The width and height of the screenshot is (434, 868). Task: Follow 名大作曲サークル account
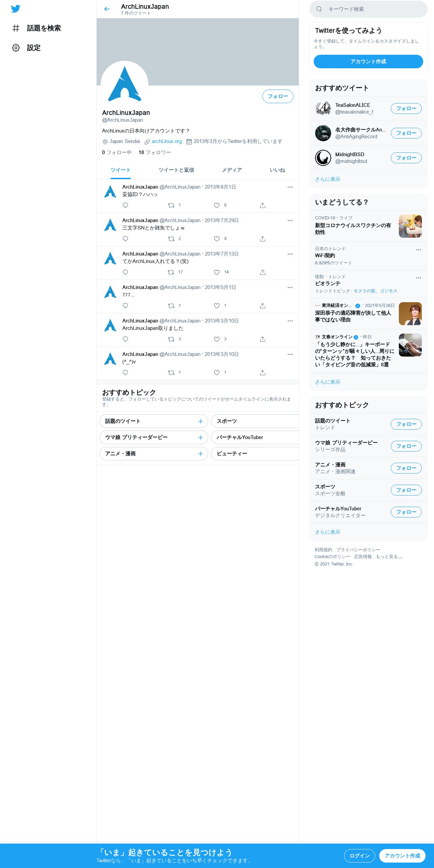pyautogui.click(x=406, y=133)
